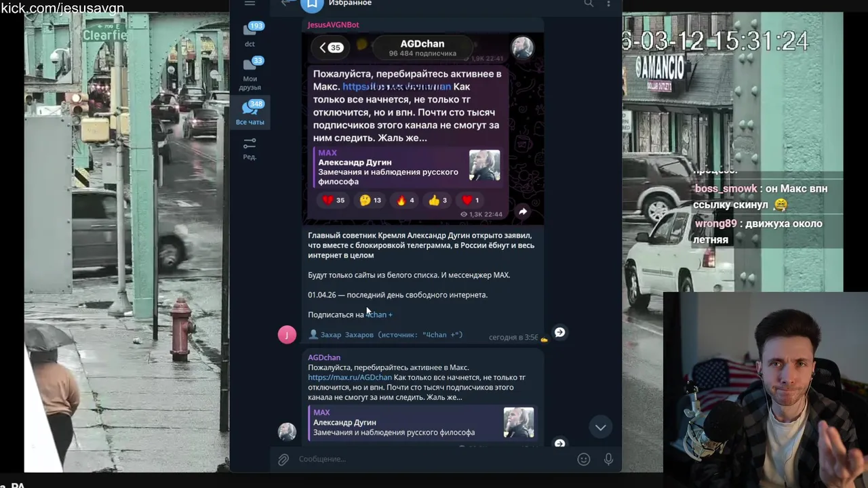Select the dct chat folder
The width and height of the screenshot is (868, 488).
250,35
